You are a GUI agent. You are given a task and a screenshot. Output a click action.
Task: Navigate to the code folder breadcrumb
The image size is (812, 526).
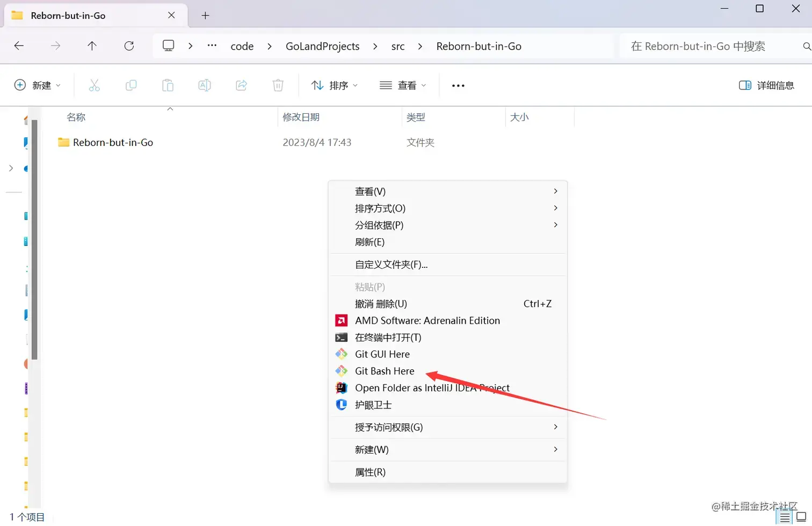(x=242, y=46)
